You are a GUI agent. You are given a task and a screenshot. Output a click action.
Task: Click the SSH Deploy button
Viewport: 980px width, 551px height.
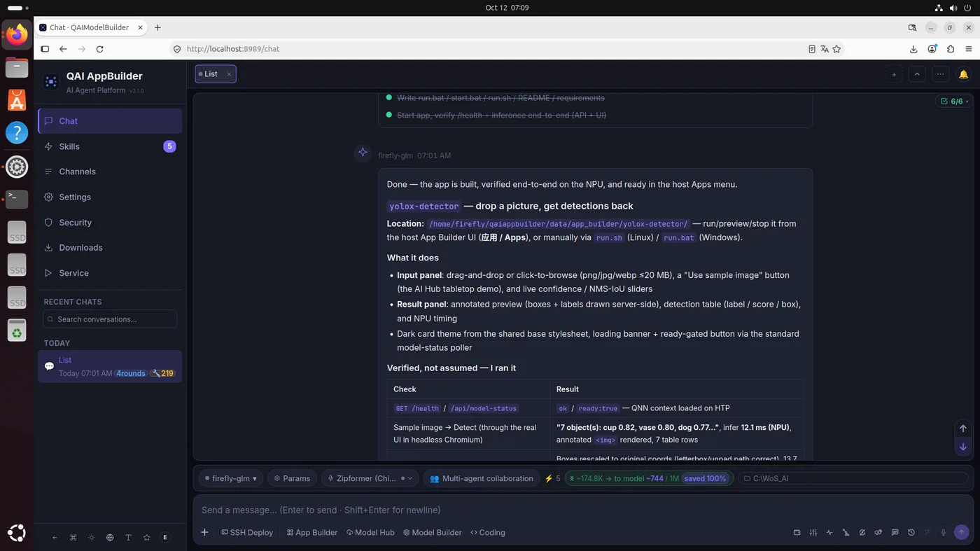247,533
